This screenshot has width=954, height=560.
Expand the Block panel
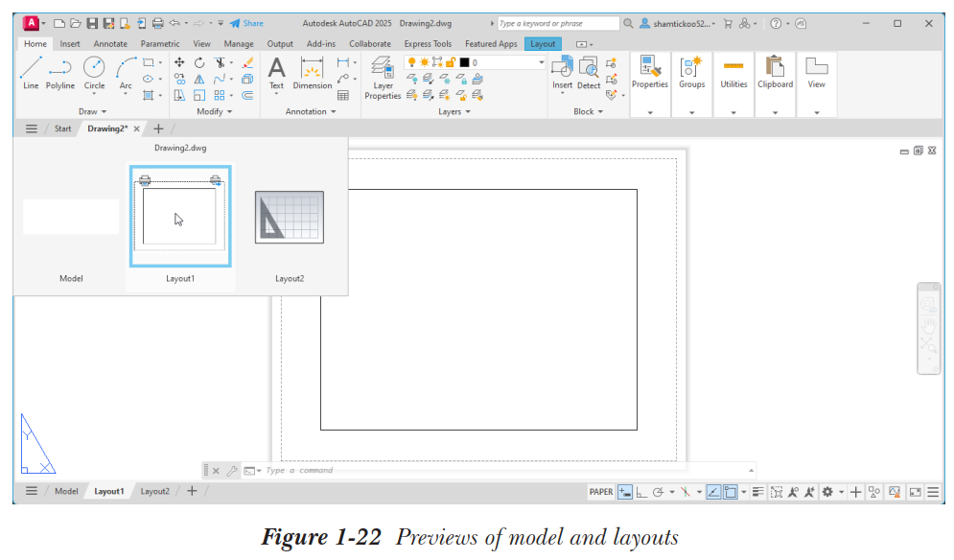(x=588, y=111)
